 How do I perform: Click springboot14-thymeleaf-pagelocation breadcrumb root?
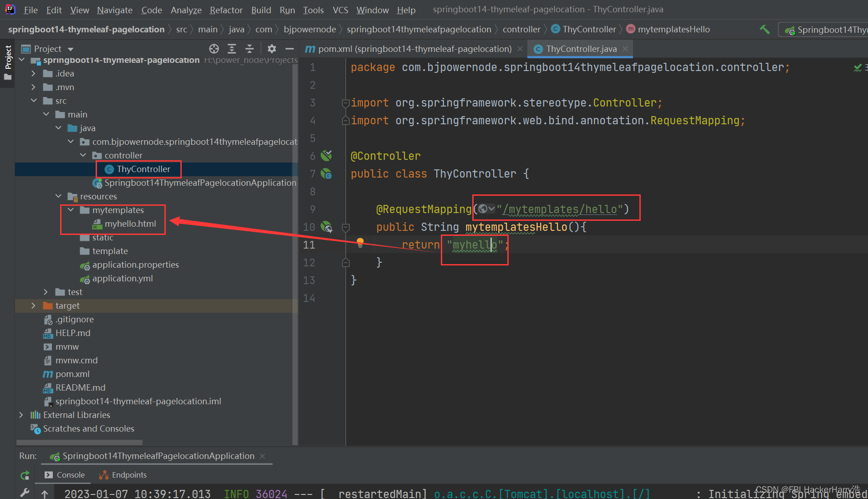(86, 29)
